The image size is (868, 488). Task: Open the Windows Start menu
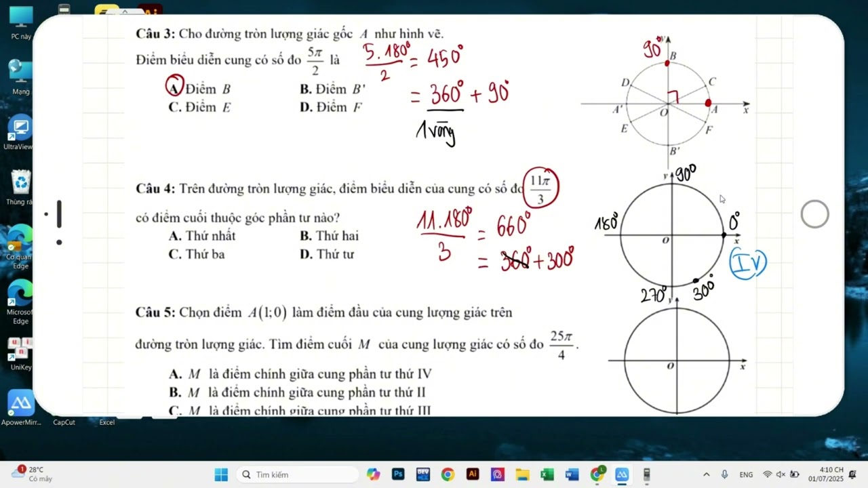click(221, 474)
